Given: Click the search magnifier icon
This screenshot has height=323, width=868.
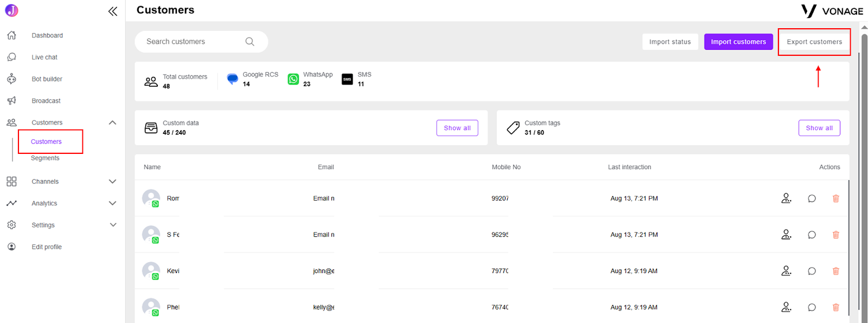Looking at the screenshot, I should pyautogui.click(x=250, y=42).
